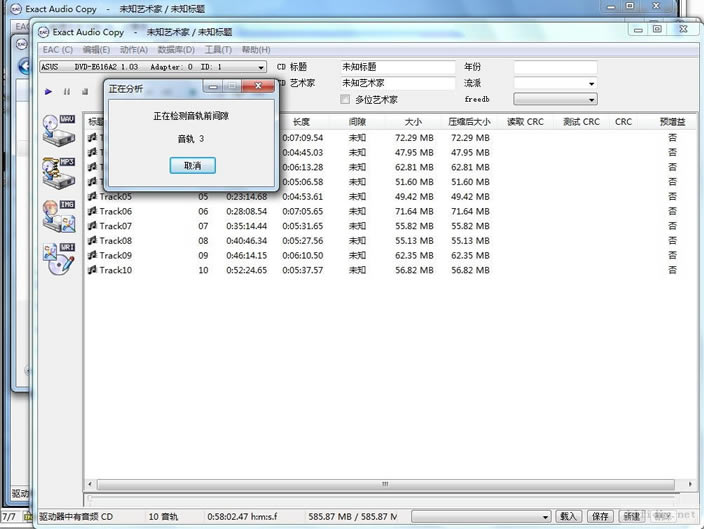Click 取消 button in analysis dialog
The image size is (704, 529).
coord(192,165)
